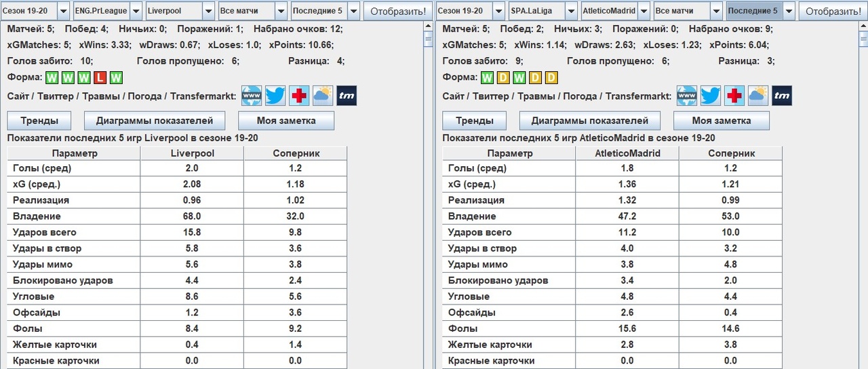The image size is (868, 369).
Task: Click Liverpool column header in left table
Action: (x=192, y=153)
